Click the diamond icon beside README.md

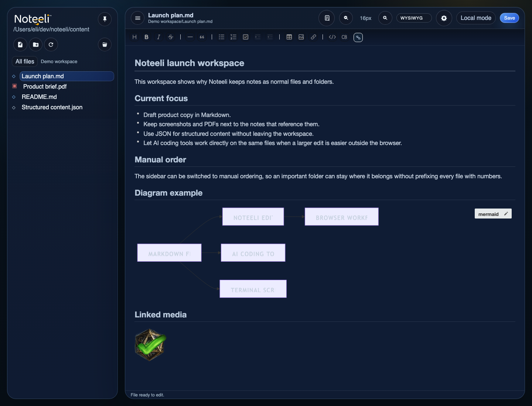14,97
